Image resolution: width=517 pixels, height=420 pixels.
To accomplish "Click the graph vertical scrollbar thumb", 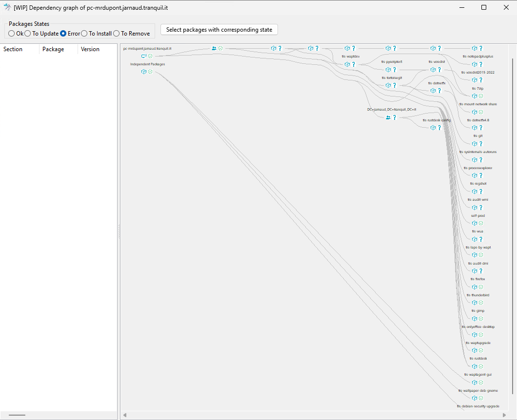I will pyautogui.click(x=513, y=226).
